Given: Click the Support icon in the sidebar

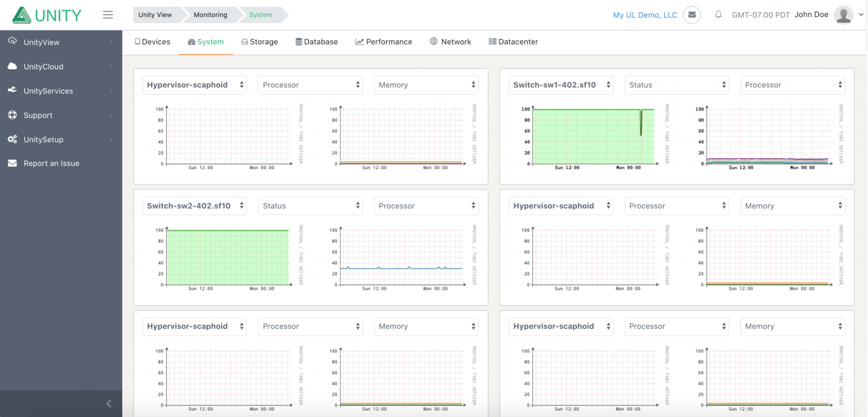Looking at the screenshot, I should tap(12, 115).
